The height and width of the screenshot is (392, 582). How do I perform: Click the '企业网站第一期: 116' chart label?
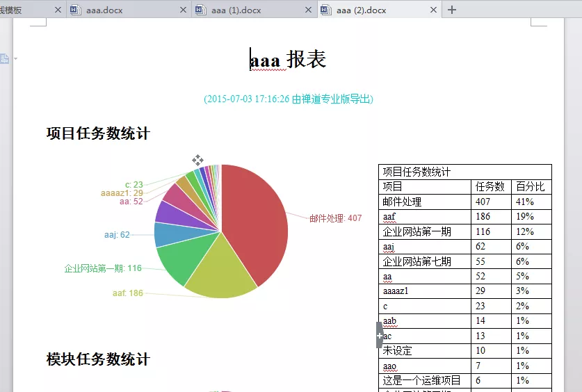tap(103, 268)
